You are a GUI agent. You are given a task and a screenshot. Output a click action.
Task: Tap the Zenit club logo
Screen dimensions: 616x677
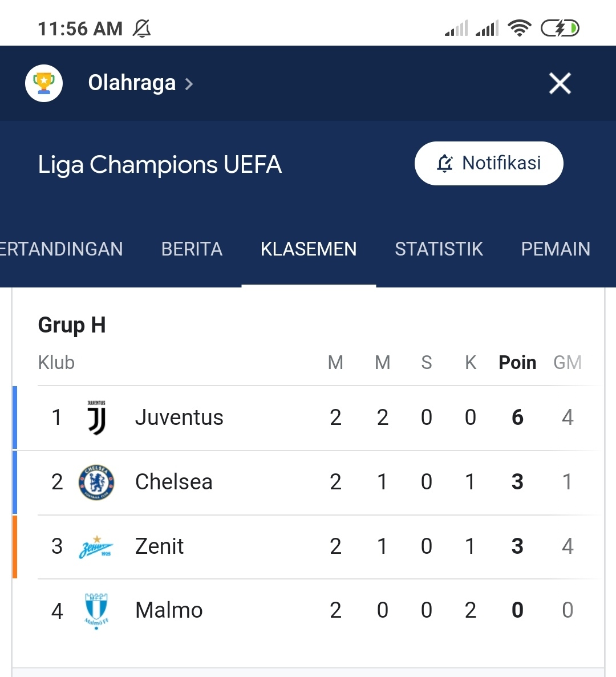pyautogui.click(x=96, y=546)
